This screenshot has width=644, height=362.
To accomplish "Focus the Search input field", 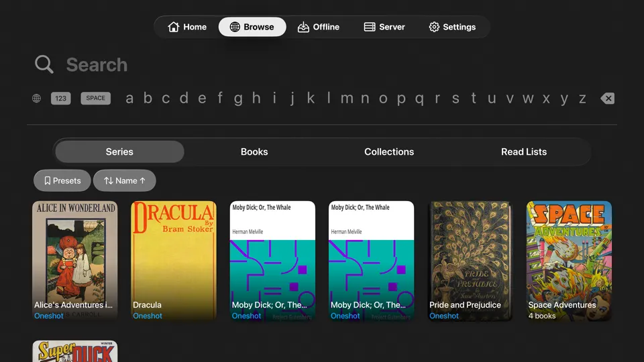I will 322,64.
